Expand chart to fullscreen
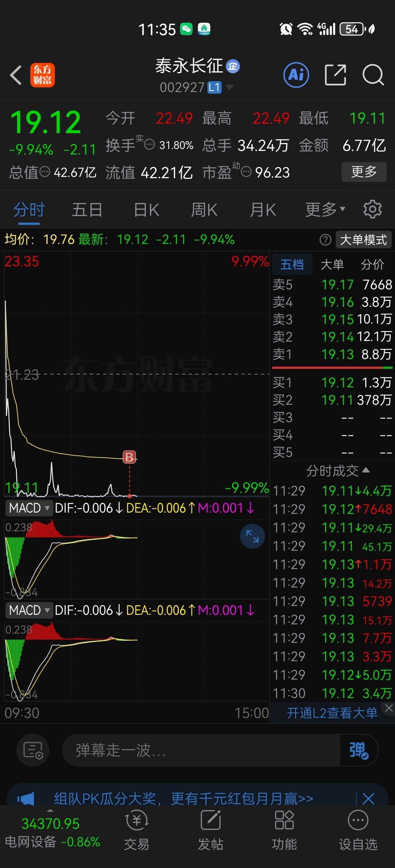 point(252,536)
